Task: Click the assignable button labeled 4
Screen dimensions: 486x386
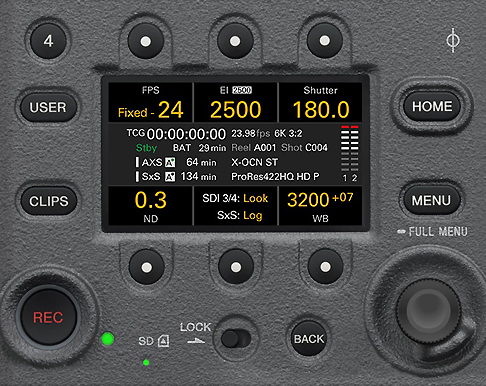Action: [x=48, y=41]
